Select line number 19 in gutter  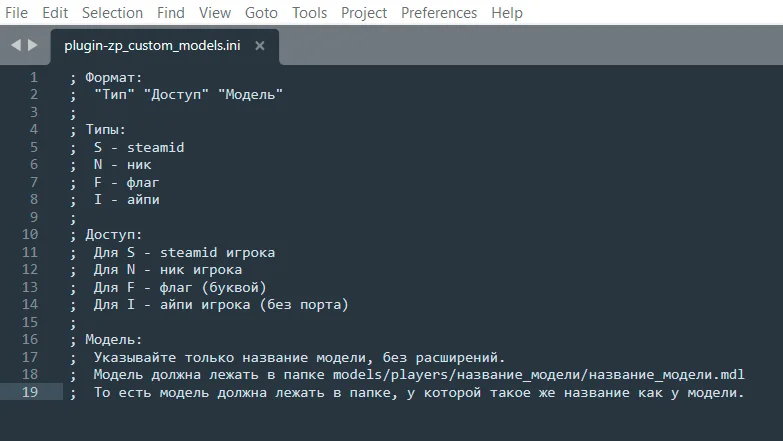[x=30, y=392]
